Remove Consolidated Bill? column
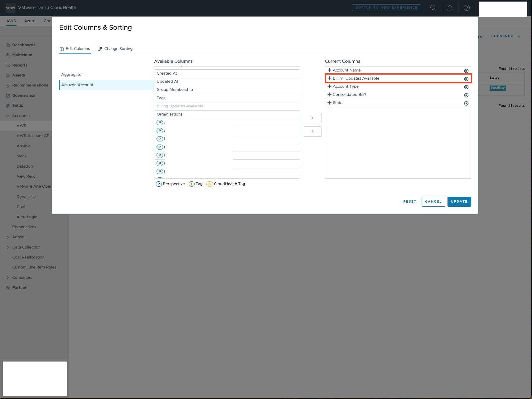532x399 pixels. point(466,95)
